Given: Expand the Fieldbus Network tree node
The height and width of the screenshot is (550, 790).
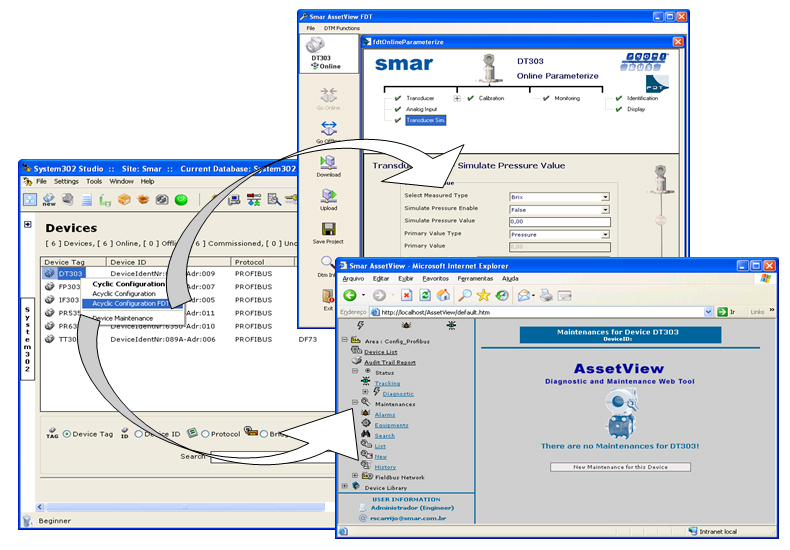Looking at the screenshot, I should [x=355, y=475].
